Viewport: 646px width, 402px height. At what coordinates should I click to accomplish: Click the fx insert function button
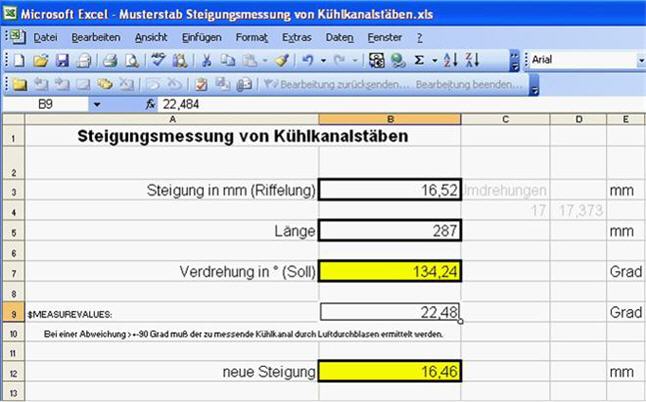coord(150,104)
